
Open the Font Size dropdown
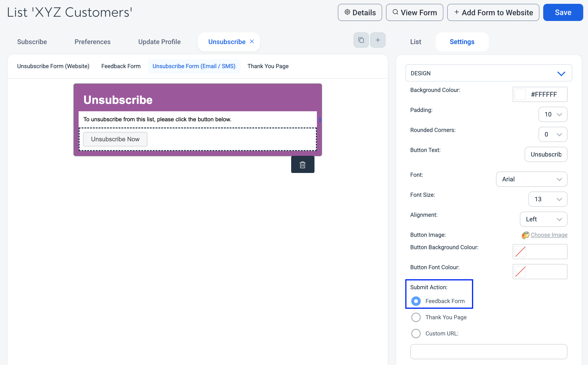[x=548, y=199]
